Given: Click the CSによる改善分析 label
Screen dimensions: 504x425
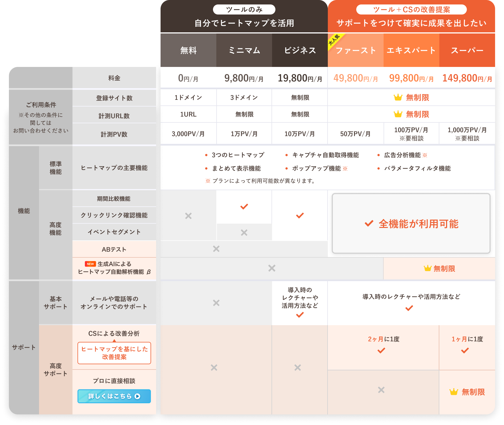Looking at the screenshot, I should coord(114,334).
